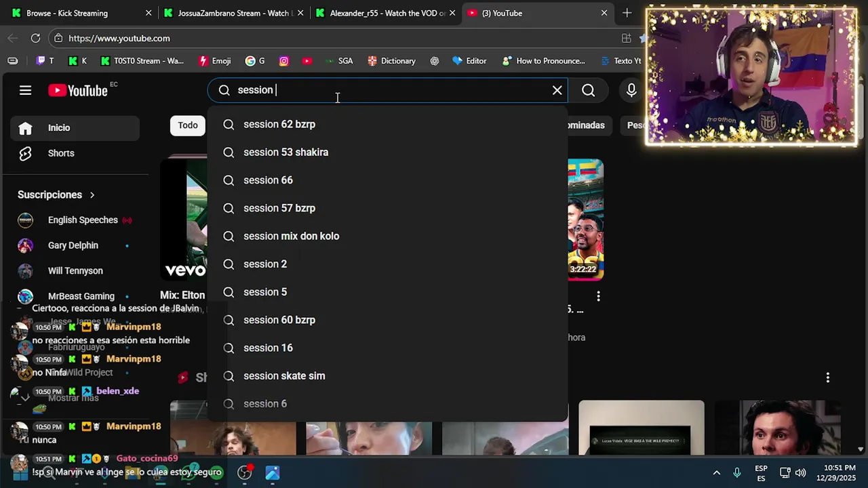This screenshot has height=488, width=868.
Task: Choose suggestion session 62 bzrp
Action: coord(387,125)
